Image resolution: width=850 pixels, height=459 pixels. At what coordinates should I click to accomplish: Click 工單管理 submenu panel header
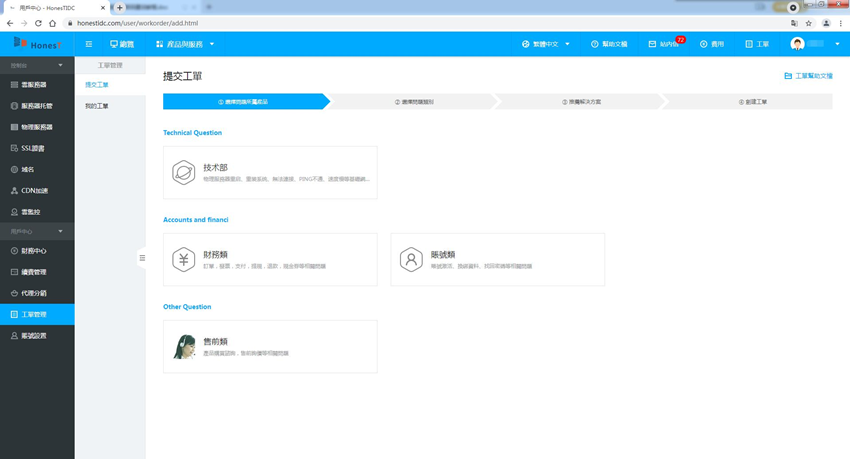110,65
